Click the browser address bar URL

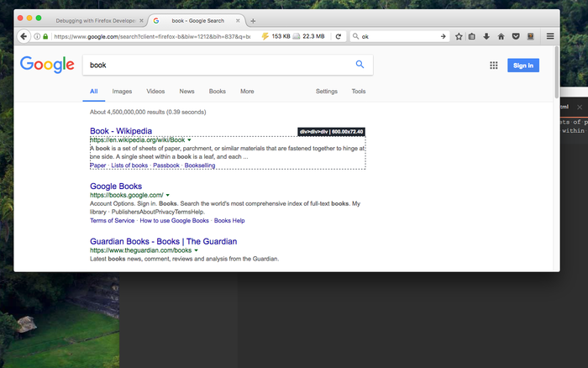pos(152,36)
